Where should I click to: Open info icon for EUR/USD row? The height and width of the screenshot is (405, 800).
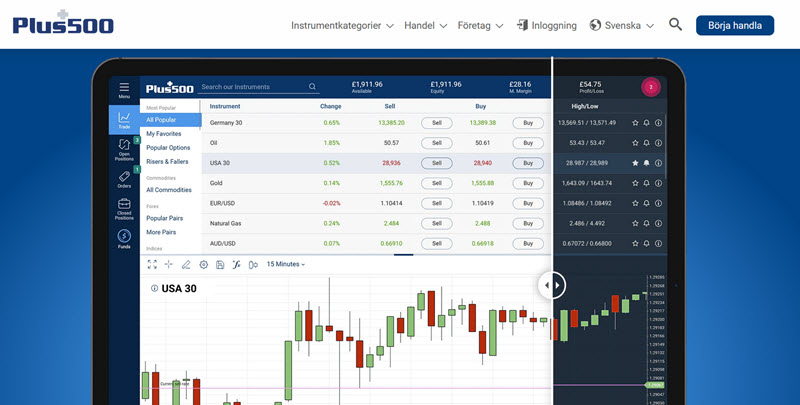tap(658, 203)
